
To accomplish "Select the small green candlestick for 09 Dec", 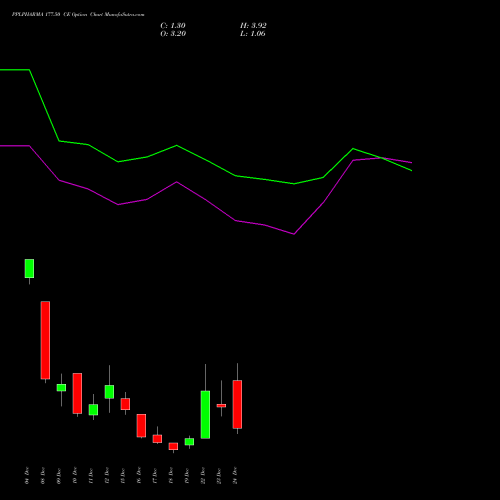I will coord(61,388).
